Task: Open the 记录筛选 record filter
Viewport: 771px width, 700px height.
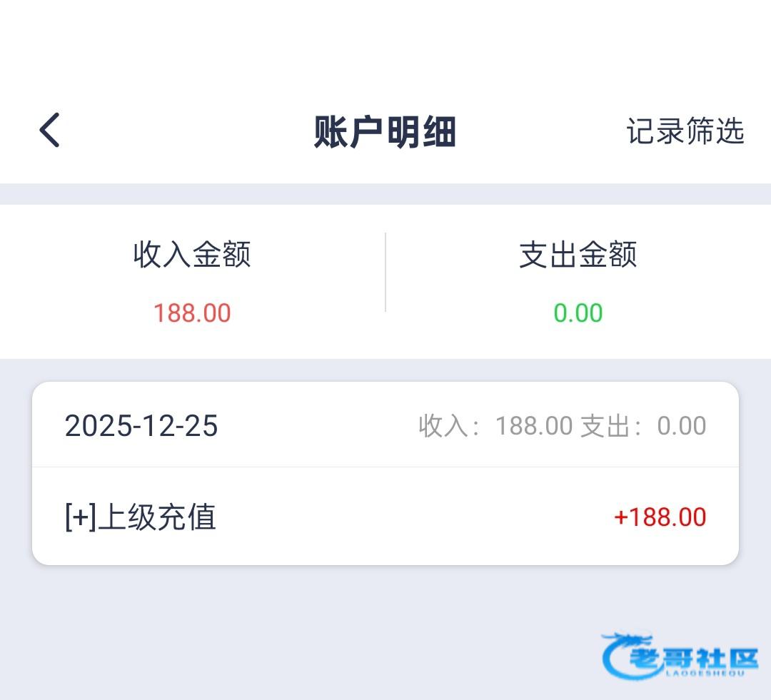Action: pos(685,131)
